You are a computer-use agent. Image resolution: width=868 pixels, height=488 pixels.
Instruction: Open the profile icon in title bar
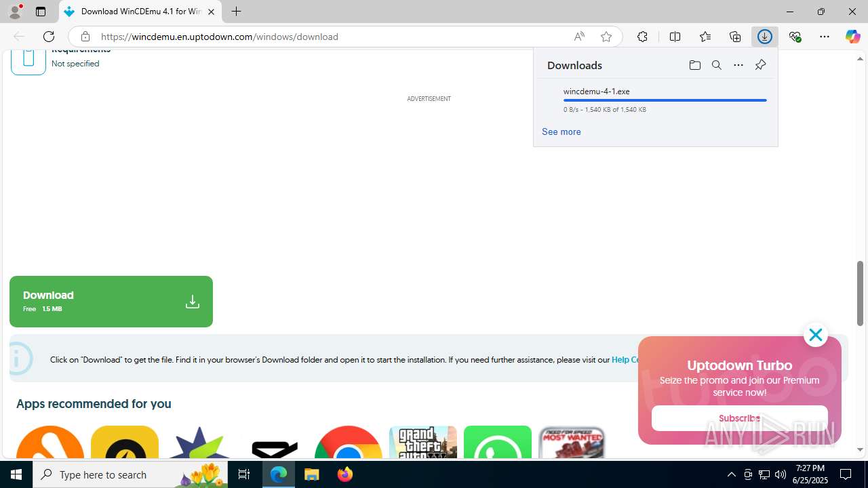15,12
